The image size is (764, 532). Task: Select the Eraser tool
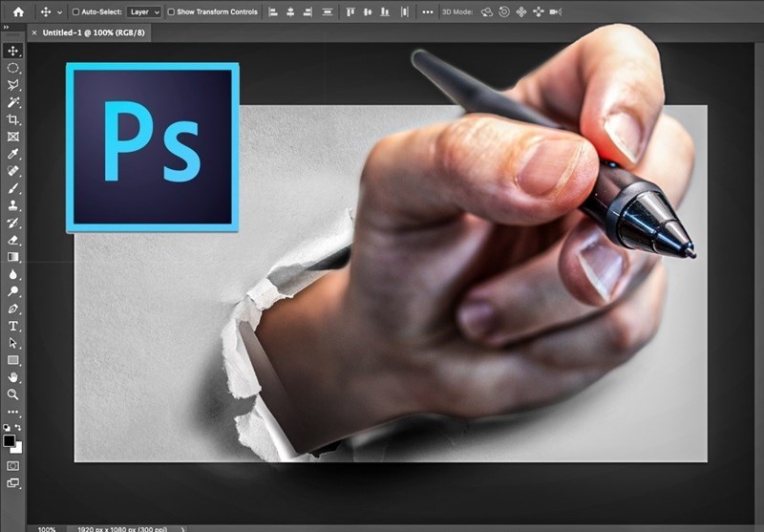click(12, 240)
